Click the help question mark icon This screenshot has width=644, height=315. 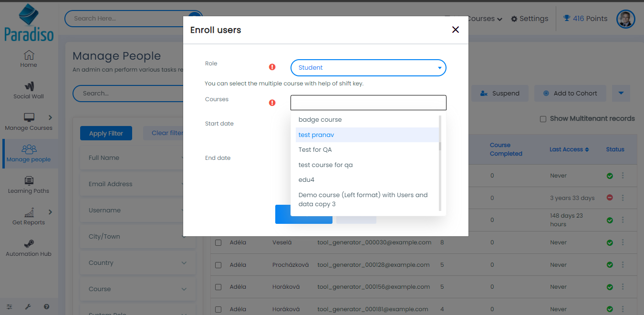[x=46, y=307]
